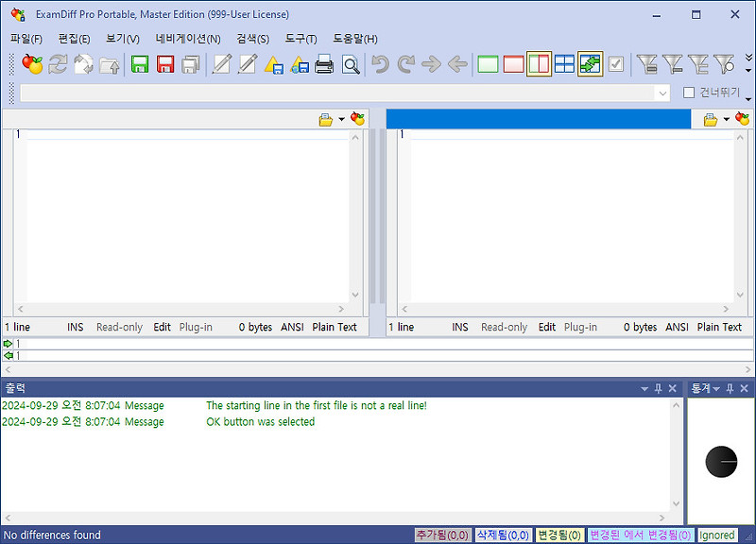Show only the red second pane
The width and height of the screenshot is (756, 544).
tap(513, 64)
